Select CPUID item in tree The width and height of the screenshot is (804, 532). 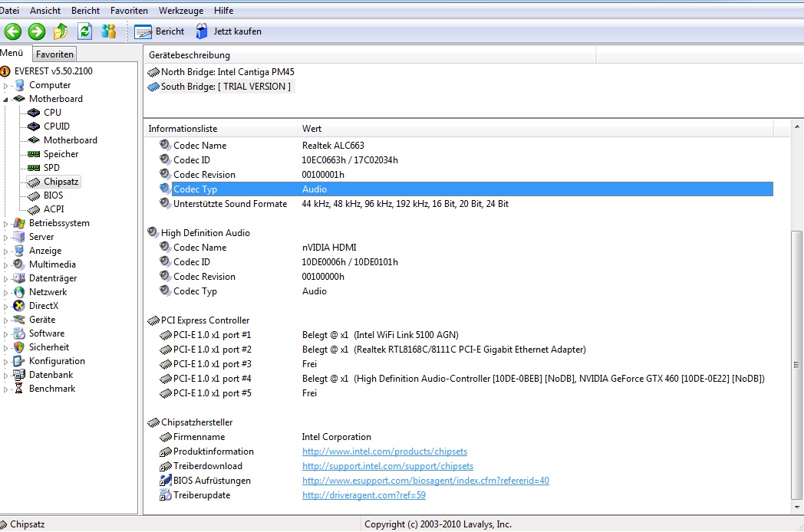[57, 126]
